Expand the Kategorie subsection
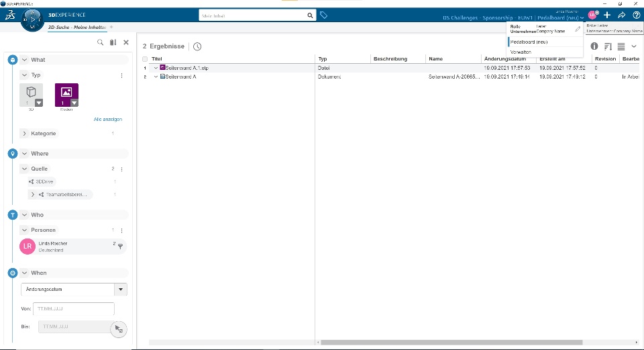 click(24, 134)
